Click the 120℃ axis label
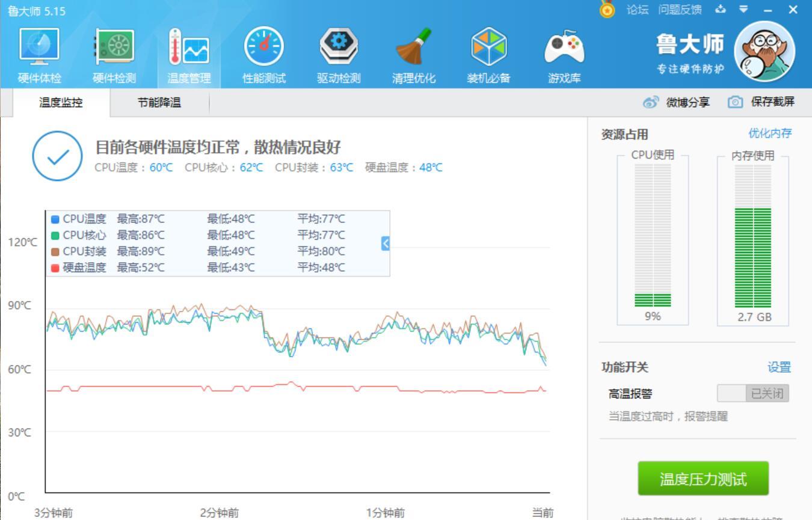This screenshot has height=520, width=812. 22,242
